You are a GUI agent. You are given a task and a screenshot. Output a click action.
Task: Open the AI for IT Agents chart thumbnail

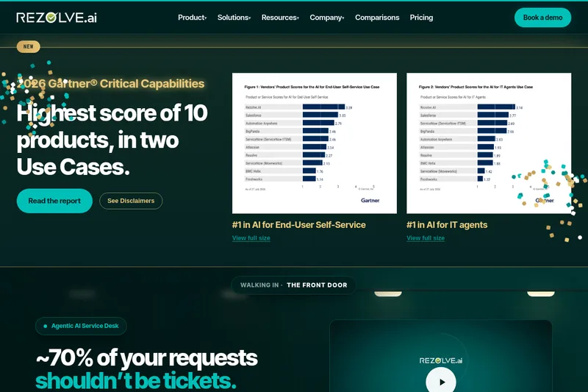pos(489,143)
